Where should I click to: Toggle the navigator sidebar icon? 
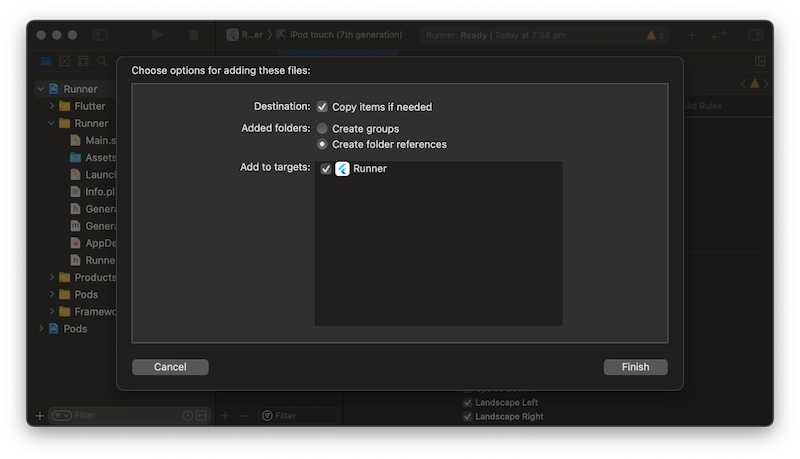coord(100,35)
